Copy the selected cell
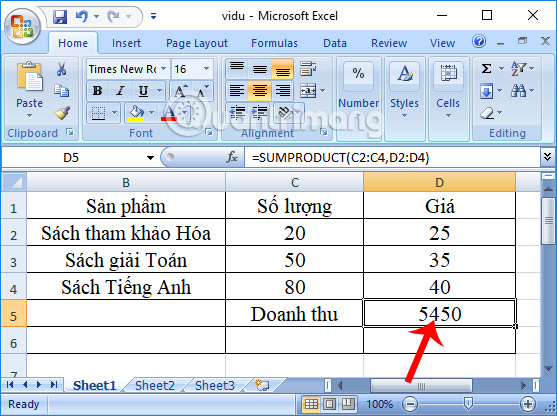 pos(61,91)
